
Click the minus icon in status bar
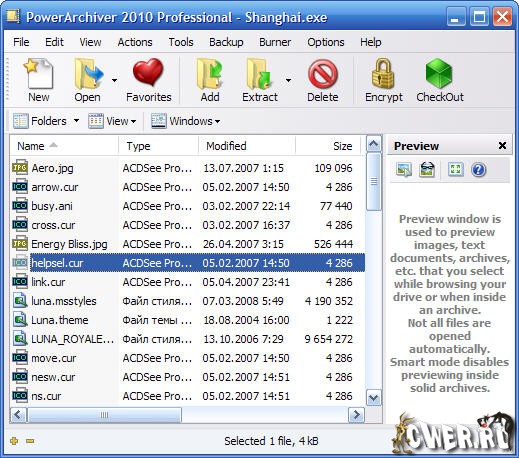pyautogui.click(x=30, y=441)
